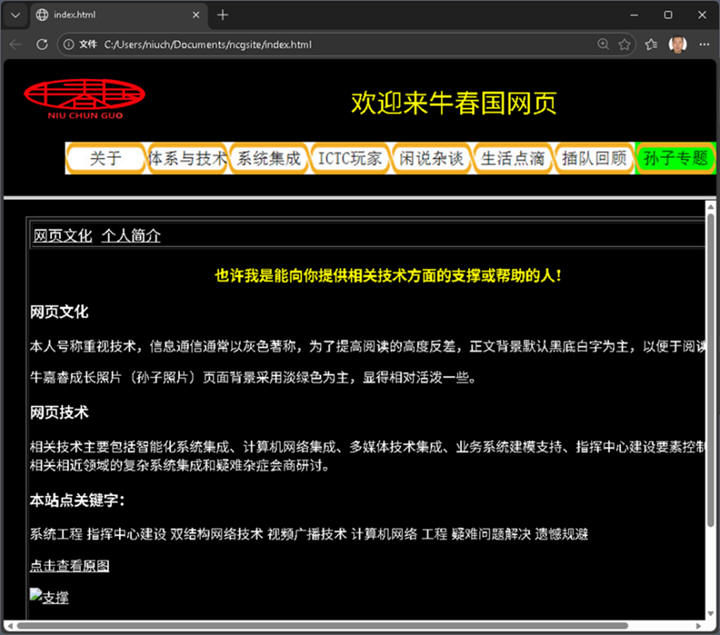Click the browser back arrow
720x635 pixels.
[16, 45]
